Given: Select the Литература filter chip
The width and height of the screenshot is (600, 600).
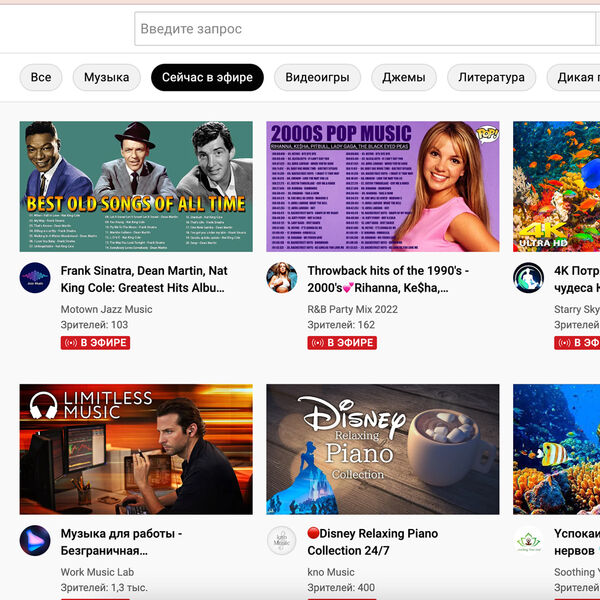Looking at the screenshot, I should click(x=491, y=77).
